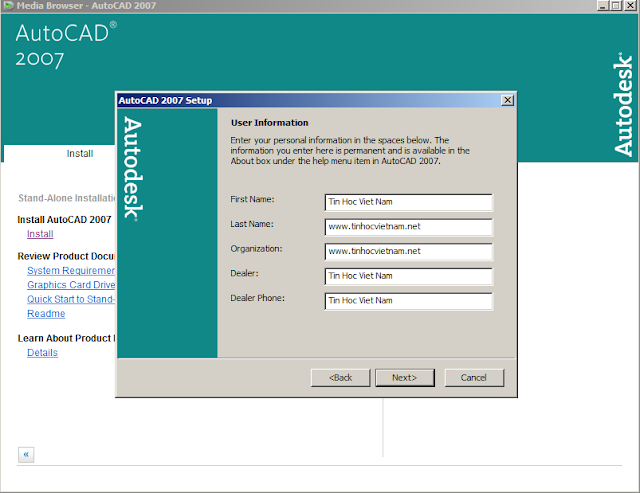Click the Media Browser title bar icon

tap(9, 6)
